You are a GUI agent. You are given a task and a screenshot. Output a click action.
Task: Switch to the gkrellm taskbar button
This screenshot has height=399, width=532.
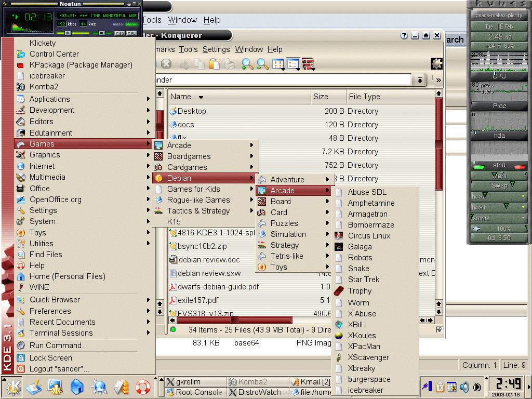click(x=195, y=382)
